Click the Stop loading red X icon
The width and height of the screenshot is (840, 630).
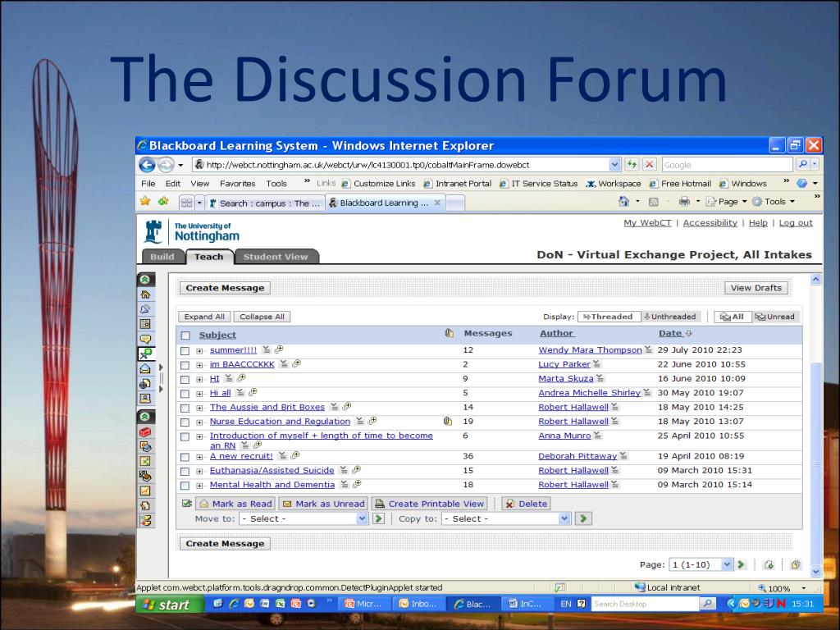tap(650, 164)
